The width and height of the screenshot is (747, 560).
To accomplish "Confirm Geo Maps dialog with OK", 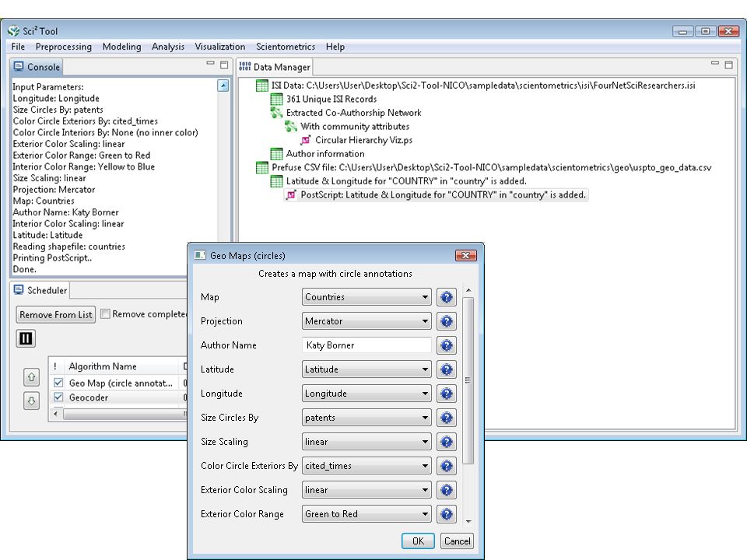I will coord(418,541).
